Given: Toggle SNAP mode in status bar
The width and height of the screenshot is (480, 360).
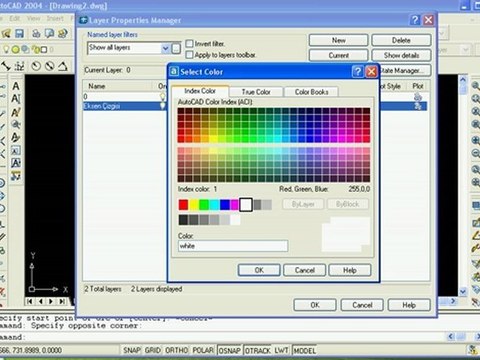Looking at the screenshot, I should [132, 350].
